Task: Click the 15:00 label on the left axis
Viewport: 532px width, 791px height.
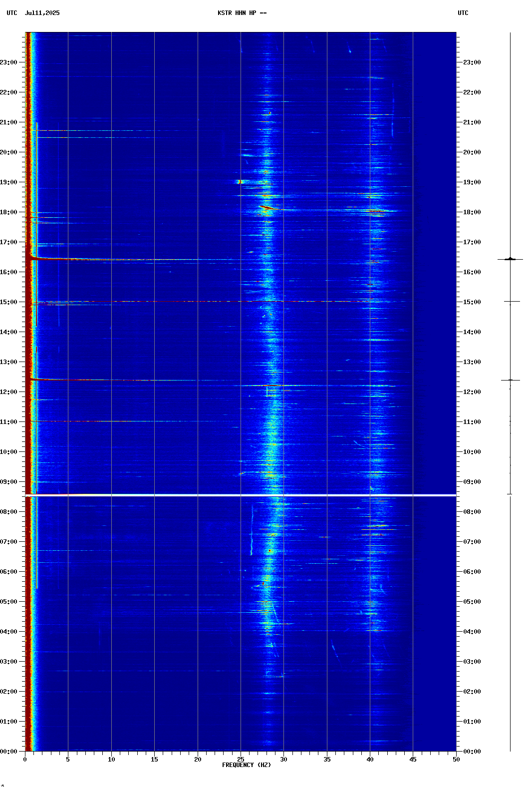Action: pyautogui.click(x=8, y=302)
